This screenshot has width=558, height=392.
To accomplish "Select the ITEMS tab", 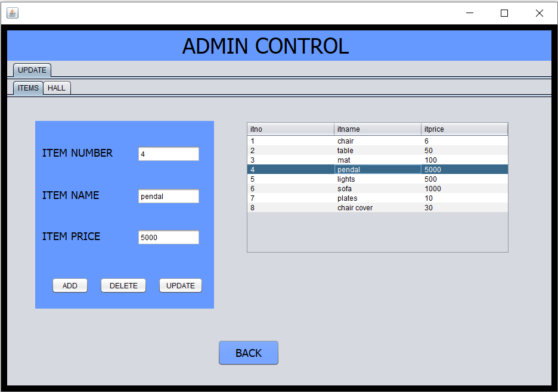I will [27, 88].
